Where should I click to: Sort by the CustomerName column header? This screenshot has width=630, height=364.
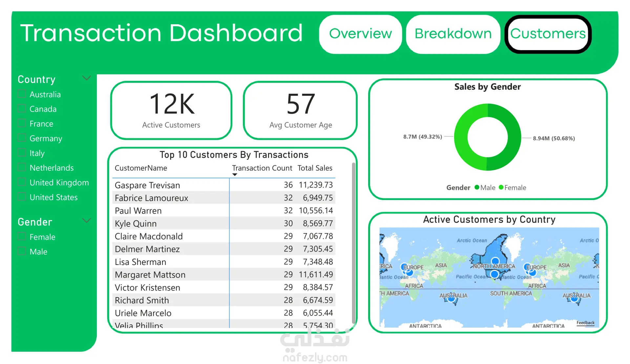(x=141, y=168)
